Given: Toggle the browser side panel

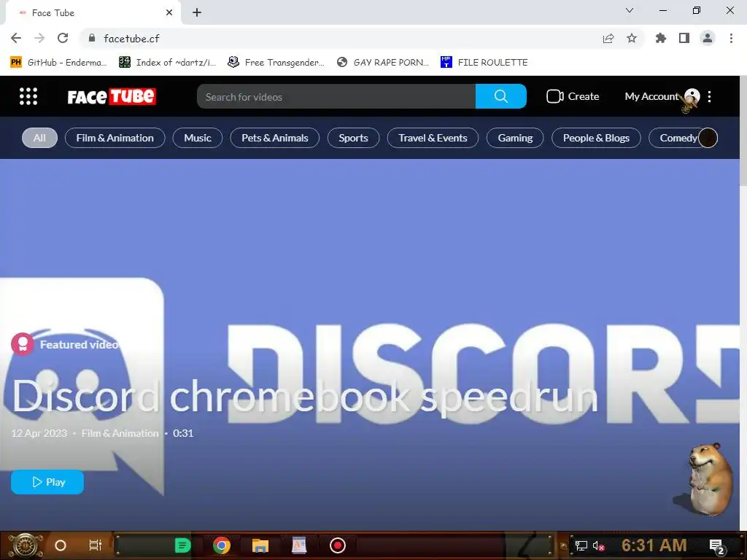Looking at the screenshot, I should pos(684,38).
